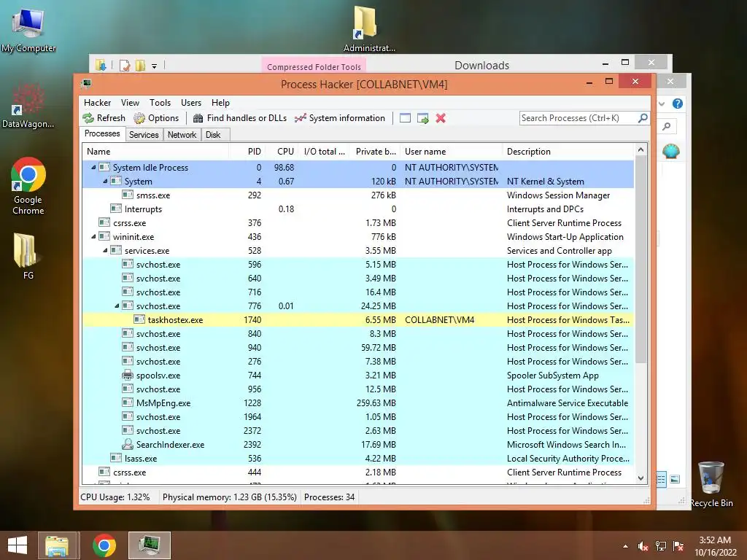Click the find window toolbar icon
Image resolution: width=747 pixels, height=560 pixels.
405,118
